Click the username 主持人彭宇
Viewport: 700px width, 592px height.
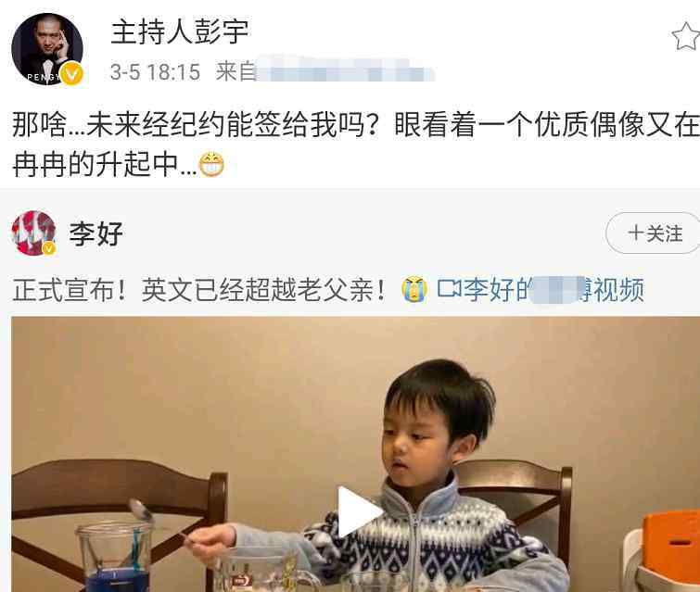tap(180, 31)
